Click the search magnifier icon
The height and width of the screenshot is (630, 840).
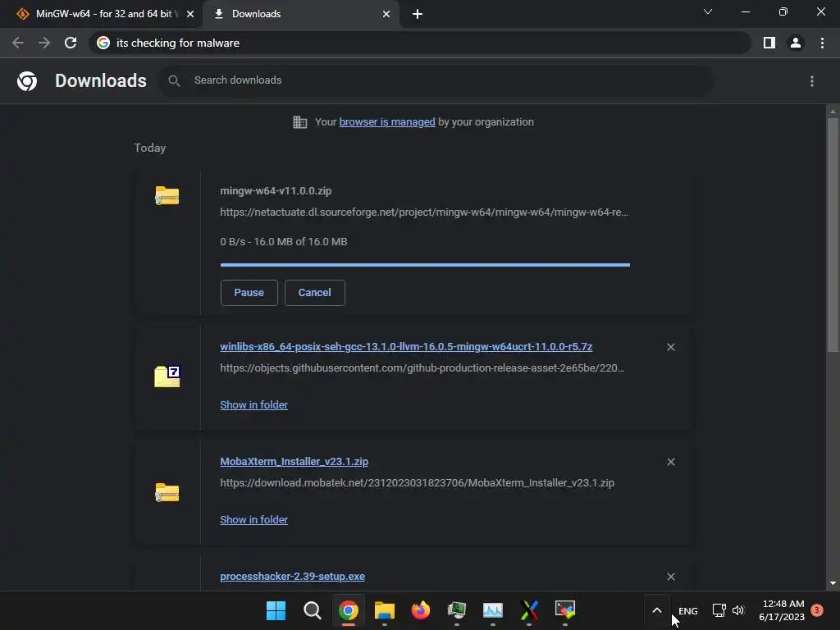[x=174, y=80]
